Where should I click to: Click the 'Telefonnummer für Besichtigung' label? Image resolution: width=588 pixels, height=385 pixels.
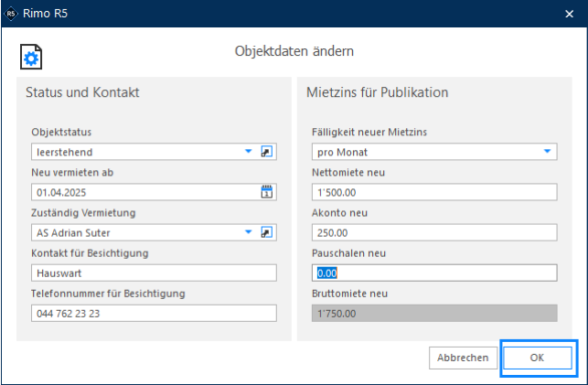point(108,294)
